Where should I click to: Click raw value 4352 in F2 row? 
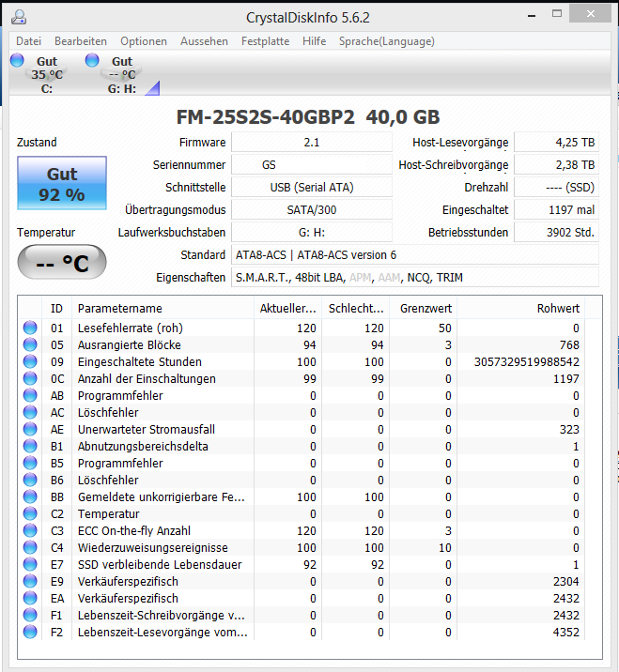(566, 632)
